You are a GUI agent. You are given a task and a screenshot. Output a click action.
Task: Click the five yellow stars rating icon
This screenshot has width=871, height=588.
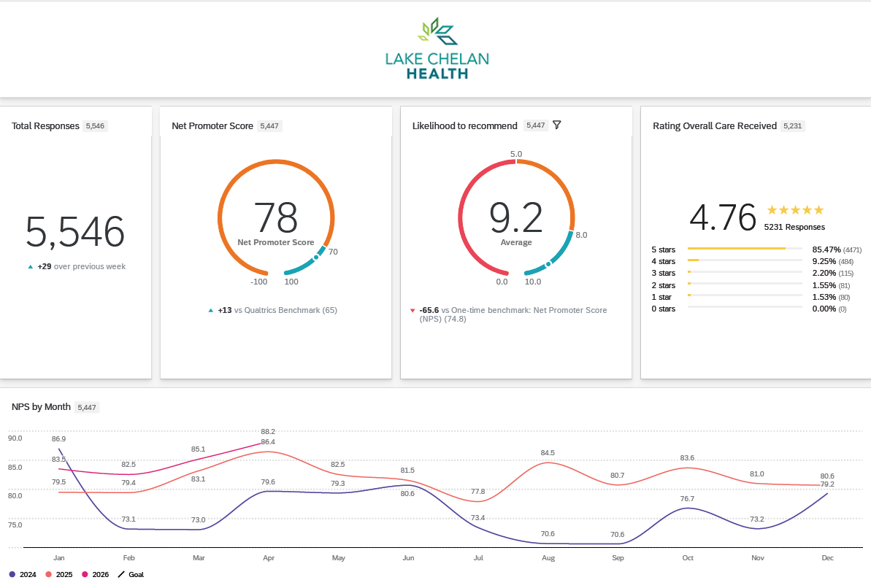tap(795, 210)
